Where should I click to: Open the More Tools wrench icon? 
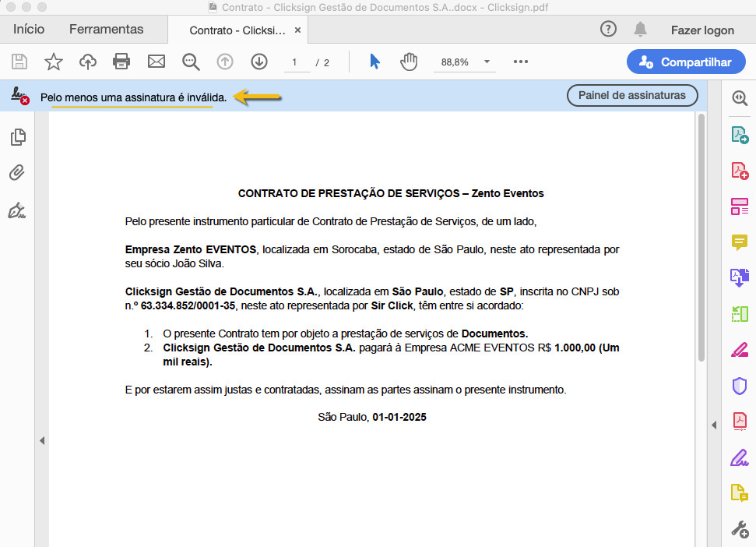[740, 529]
